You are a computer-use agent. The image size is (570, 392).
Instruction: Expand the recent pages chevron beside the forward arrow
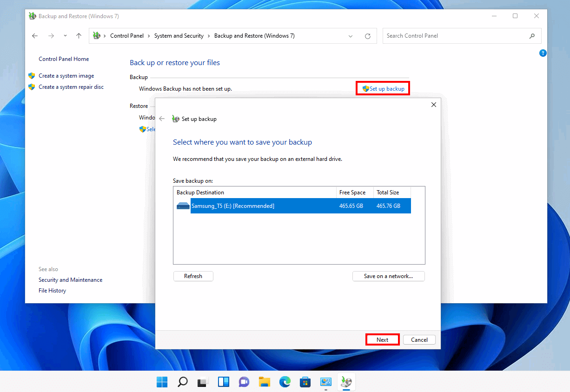coord(65,36)
